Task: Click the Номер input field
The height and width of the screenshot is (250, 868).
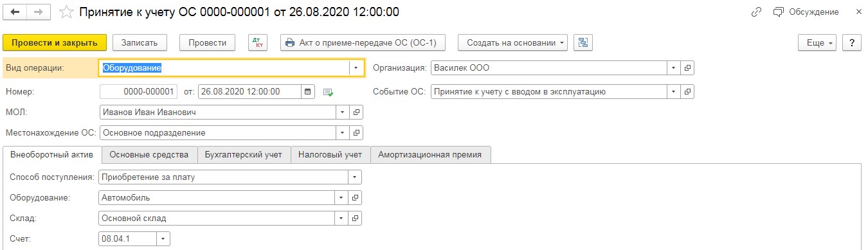Action: point(139,91)
